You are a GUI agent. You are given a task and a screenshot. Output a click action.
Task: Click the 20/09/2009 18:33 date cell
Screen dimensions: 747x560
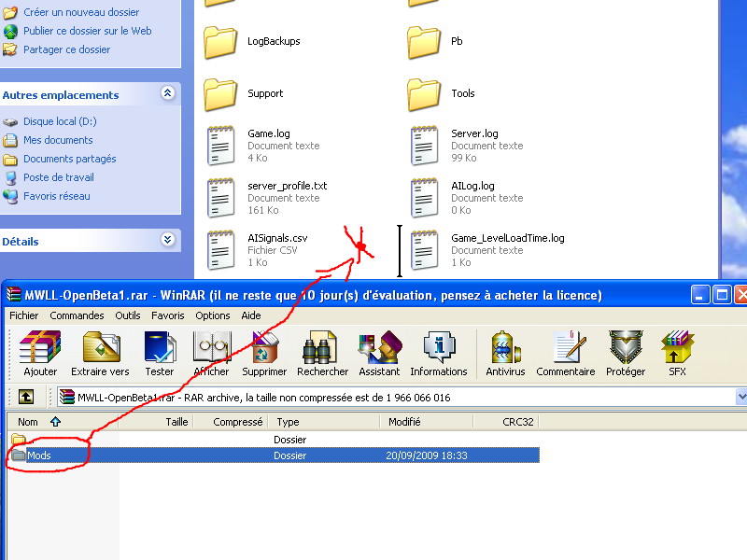[x=427, y=455]
